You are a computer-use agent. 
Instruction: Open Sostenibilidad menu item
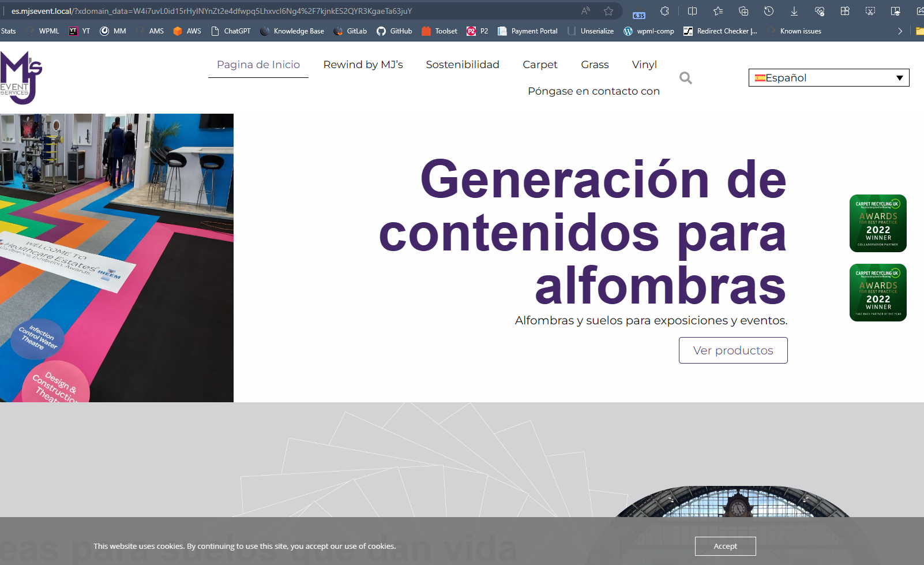(463, 65)
